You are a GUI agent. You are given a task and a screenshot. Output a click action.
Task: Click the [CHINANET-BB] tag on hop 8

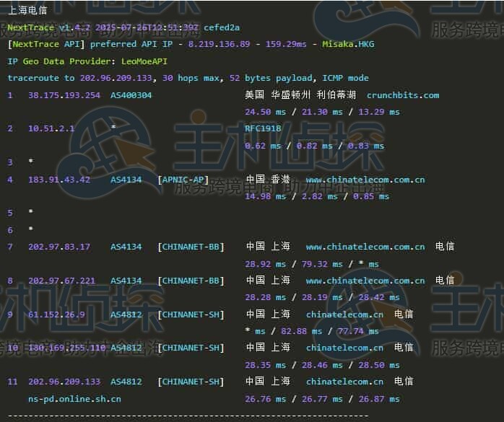coord(191,281)
